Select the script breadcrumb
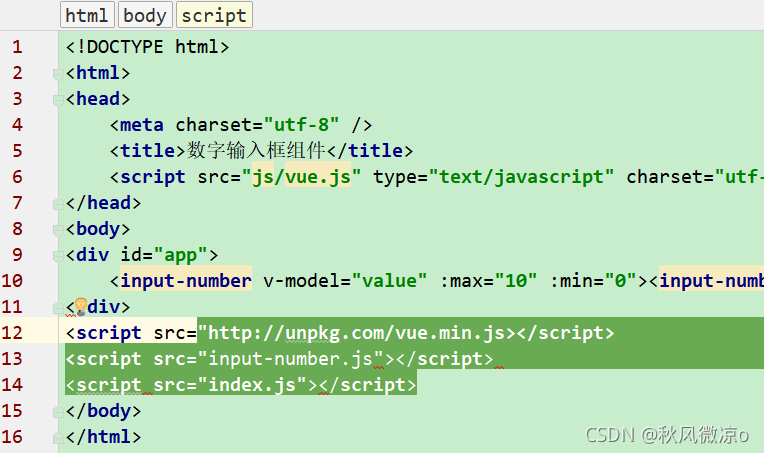The image size is (764, 453). 214,16
